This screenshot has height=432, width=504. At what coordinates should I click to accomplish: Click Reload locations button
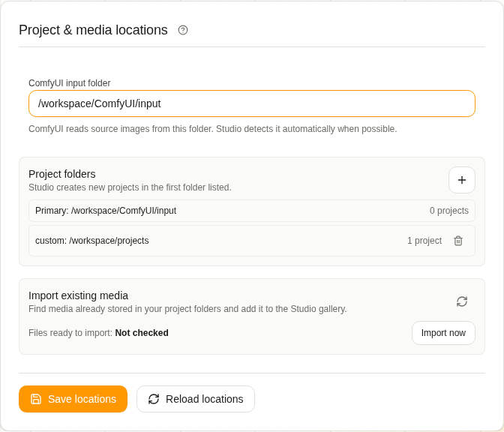(x=196, y=399)
